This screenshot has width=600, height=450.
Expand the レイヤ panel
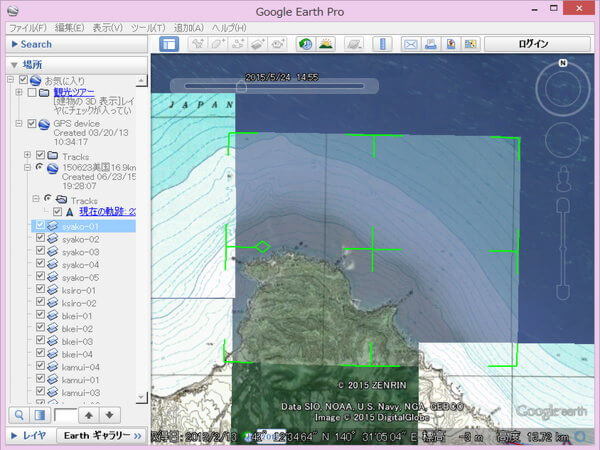[15, 435]
